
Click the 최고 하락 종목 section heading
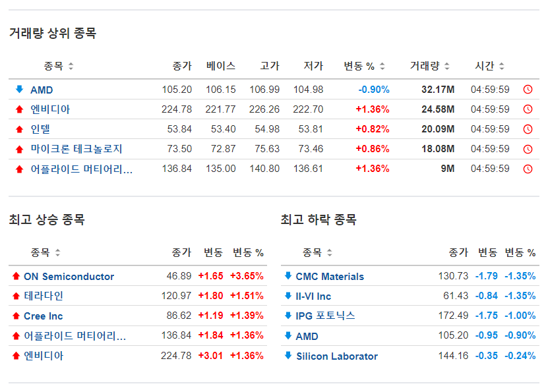pos(319,219)
